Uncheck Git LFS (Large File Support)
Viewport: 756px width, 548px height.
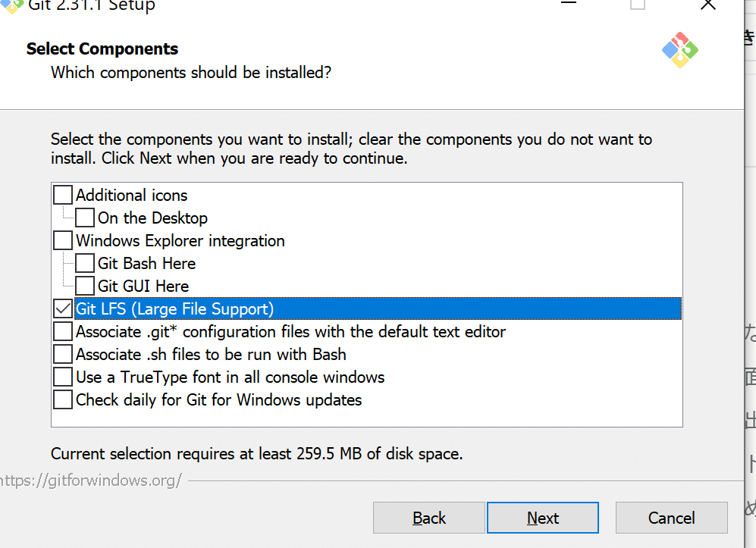(63, 308)
